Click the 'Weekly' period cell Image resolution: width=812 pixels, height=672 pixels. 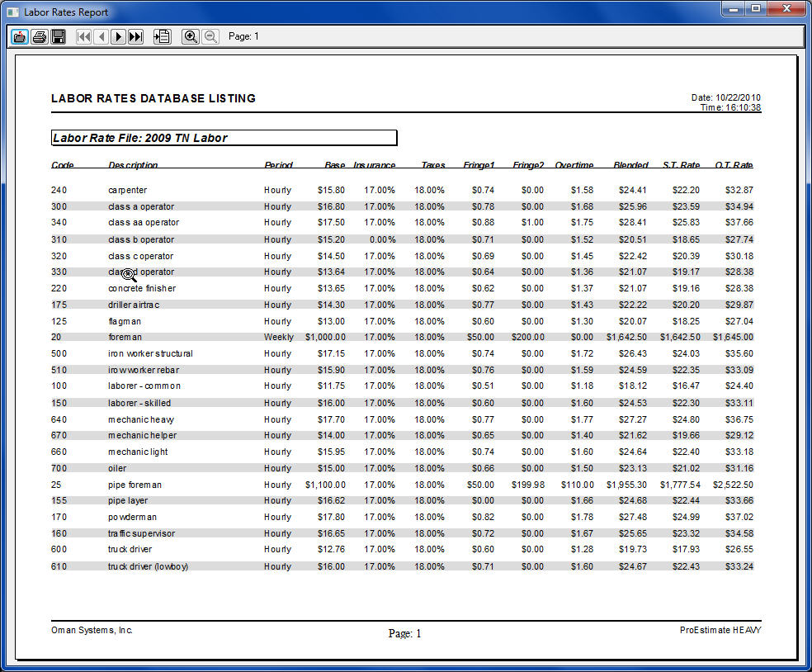[x=279, y=337]
